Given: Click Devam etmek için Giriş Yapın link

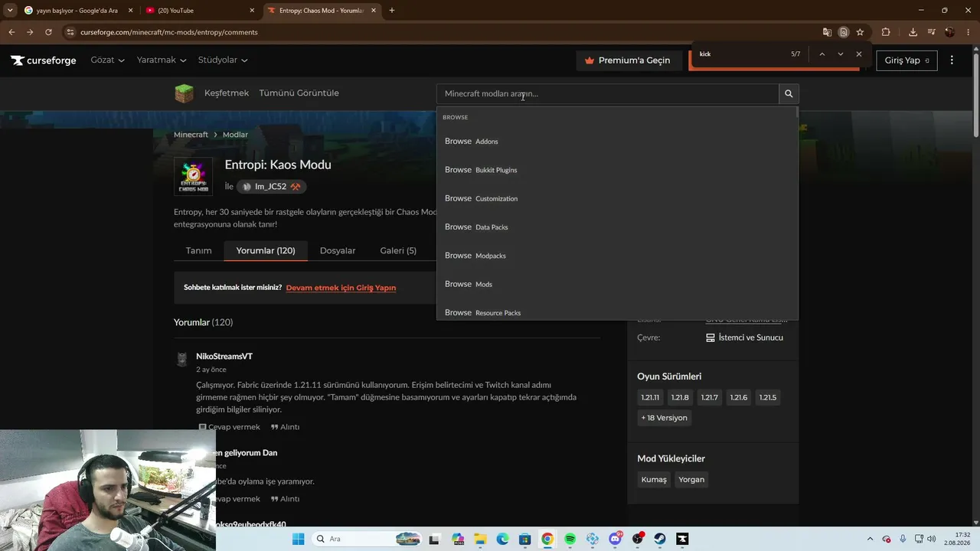Looking at the screenshot, I should point(341,288).
